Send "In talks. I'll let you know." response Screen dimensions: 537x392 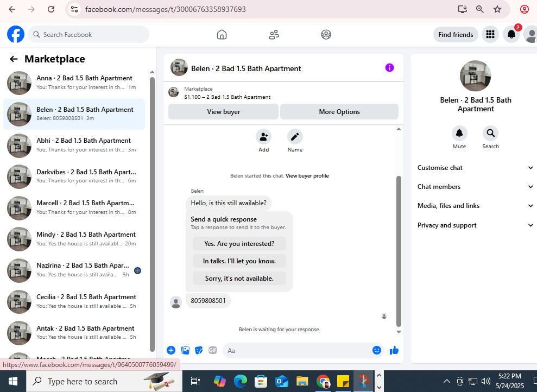[239, 261]
